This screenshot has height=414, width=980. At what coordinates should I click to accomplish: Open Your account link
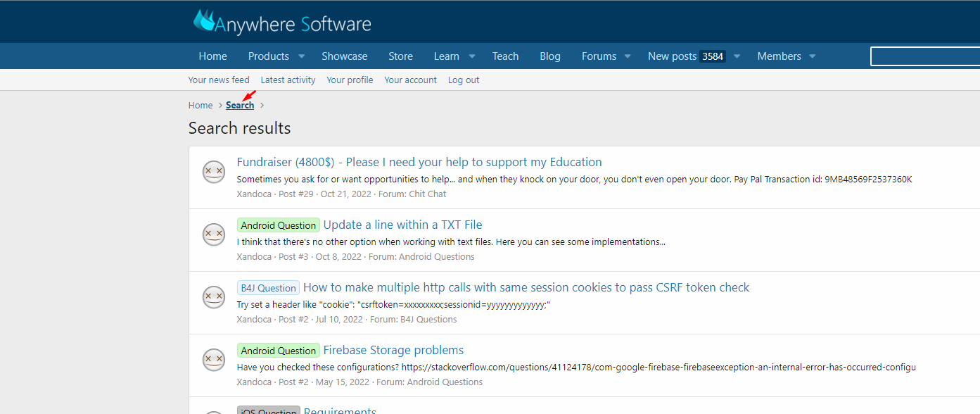tap(410, 80)
